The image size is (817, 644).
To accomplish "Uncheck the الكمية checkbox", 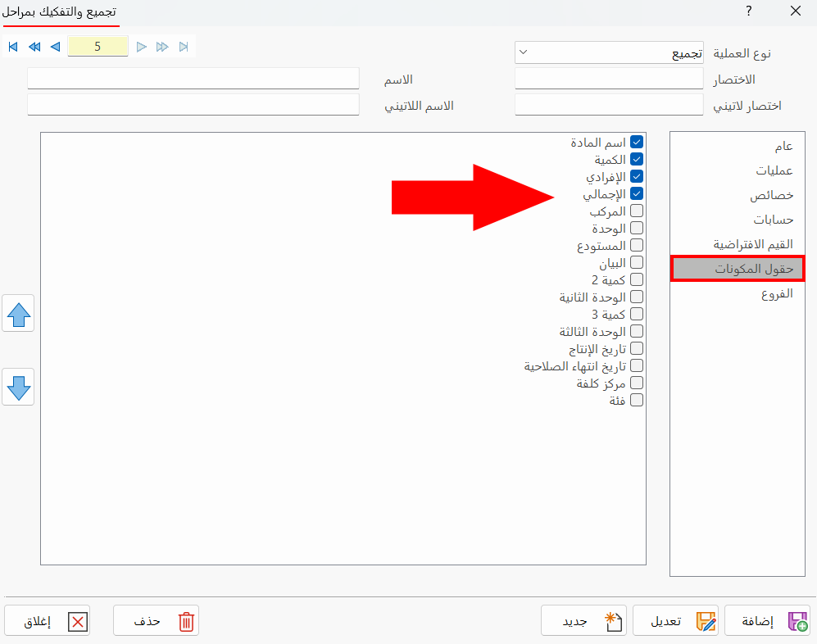I will 636,159.
